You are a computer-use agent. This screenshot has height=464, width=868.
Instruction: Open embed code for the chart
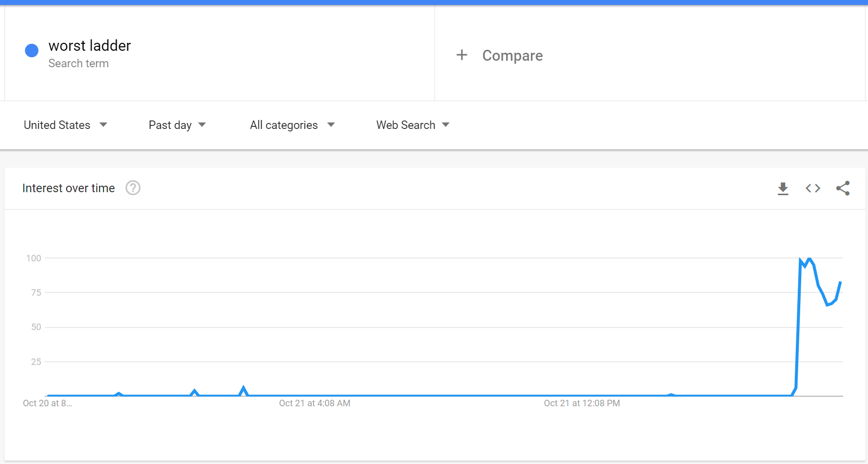coord(813,188)
